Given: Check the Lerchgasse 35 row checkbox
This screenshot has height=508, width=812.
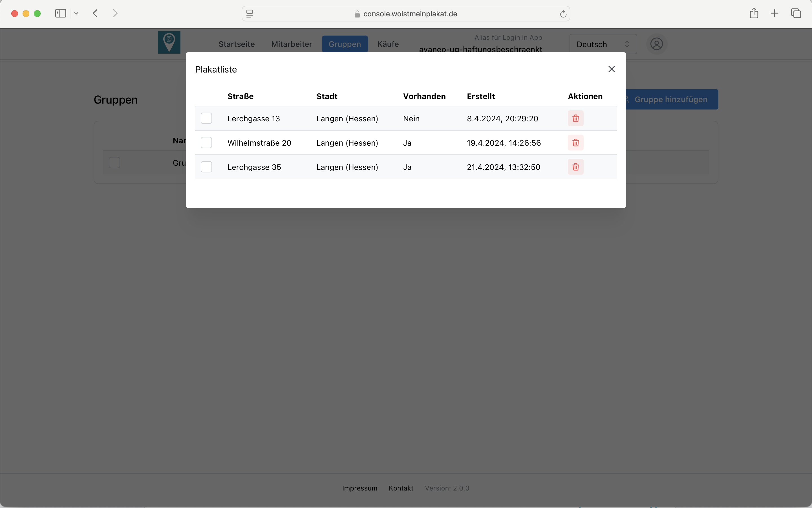Looking at the screenshot, I should tap(206, 167).
